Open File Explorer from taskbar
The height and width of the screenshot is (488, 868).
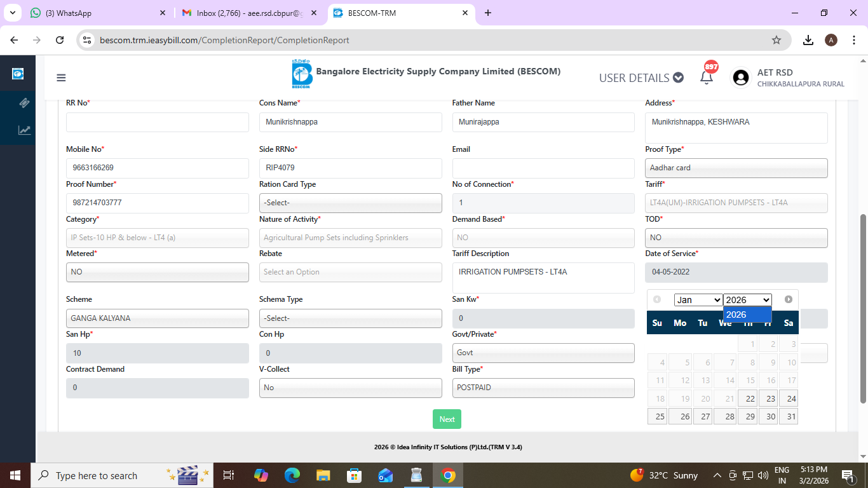pyautogui.click(x=323, y=475)
